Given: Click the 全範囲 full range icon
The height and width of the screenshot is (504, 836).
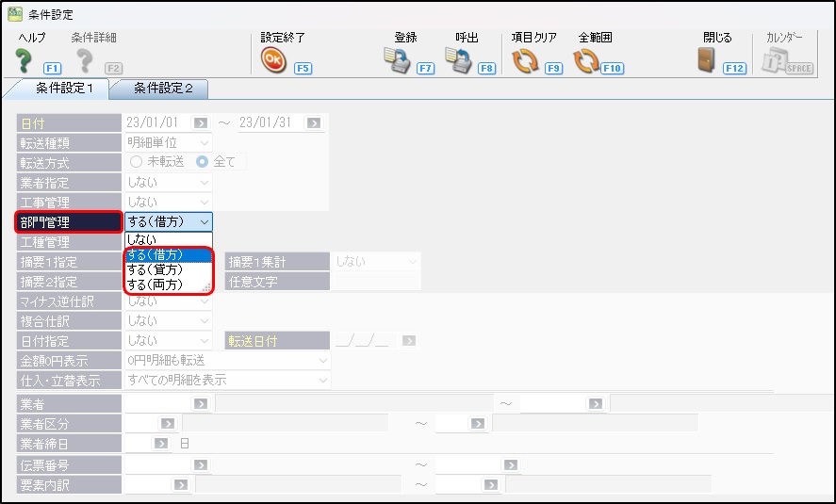Looking at the screenshot, I should [586, 61].
